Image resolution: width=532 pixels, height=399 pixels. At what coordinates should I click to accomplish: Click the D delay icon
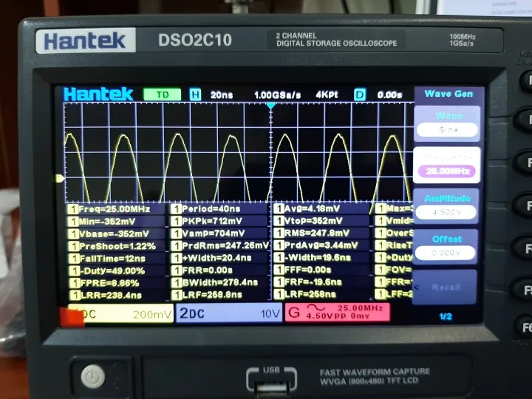(360, 95)
